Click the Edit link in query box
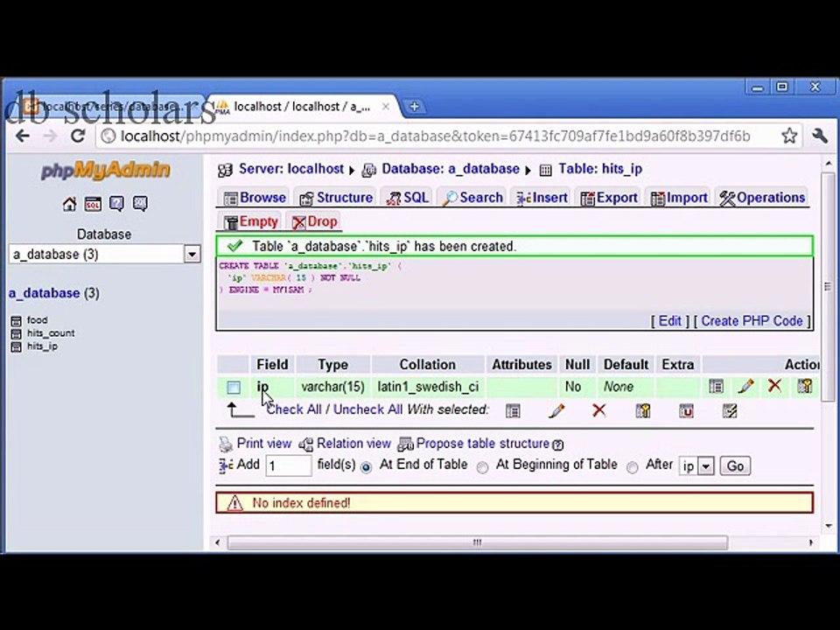Viewport: 840px width, 630px height. tap(669, 321)
